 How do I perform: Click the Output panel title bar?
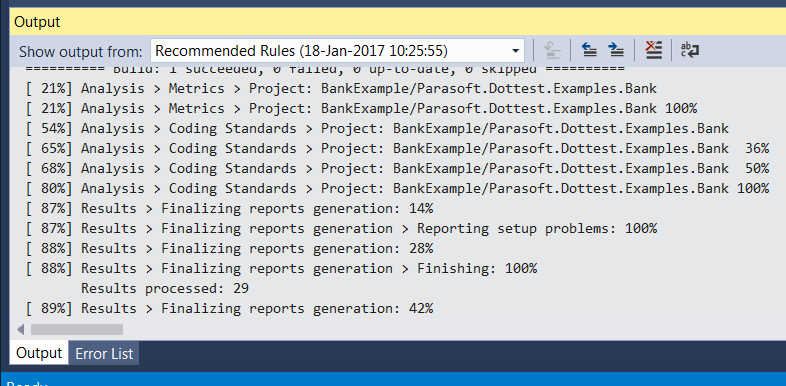(398, 22)
